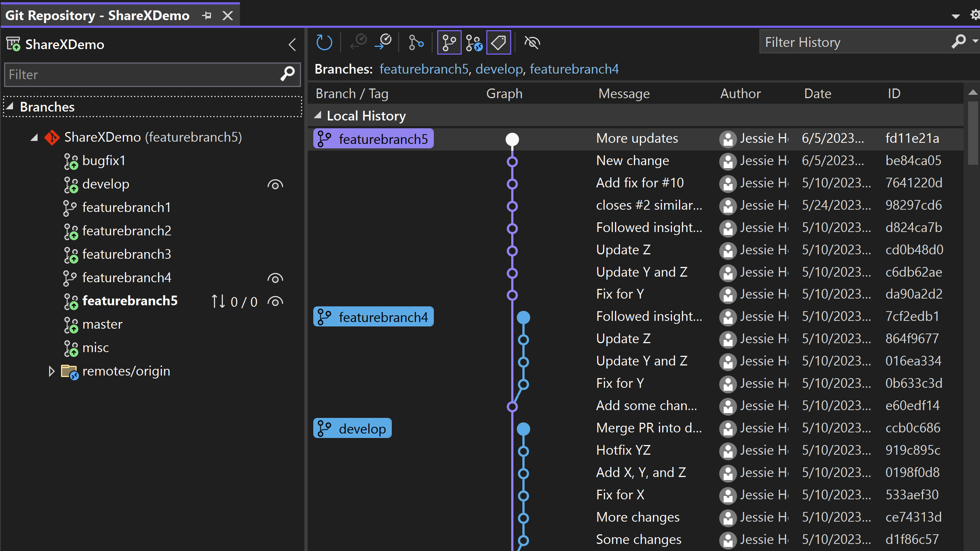Click the Filter branches search box
The image size is (980, 551).
point(151,74)
